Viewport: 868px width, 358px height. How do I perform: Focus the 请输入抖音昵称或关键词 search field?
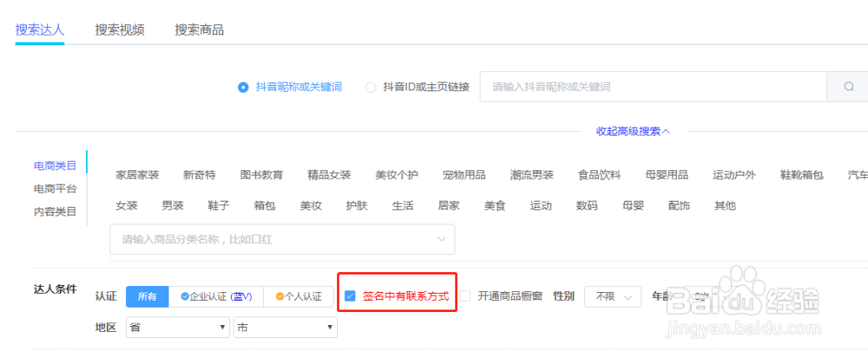point(654,87)
